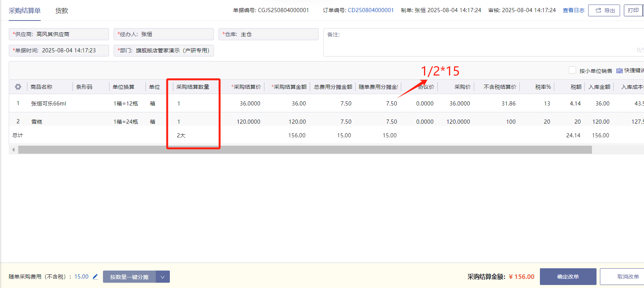Enable the 按小单位销售 checkbox
Screen dimensions: 644x288
pyautogui.click(x=572, y=70)
